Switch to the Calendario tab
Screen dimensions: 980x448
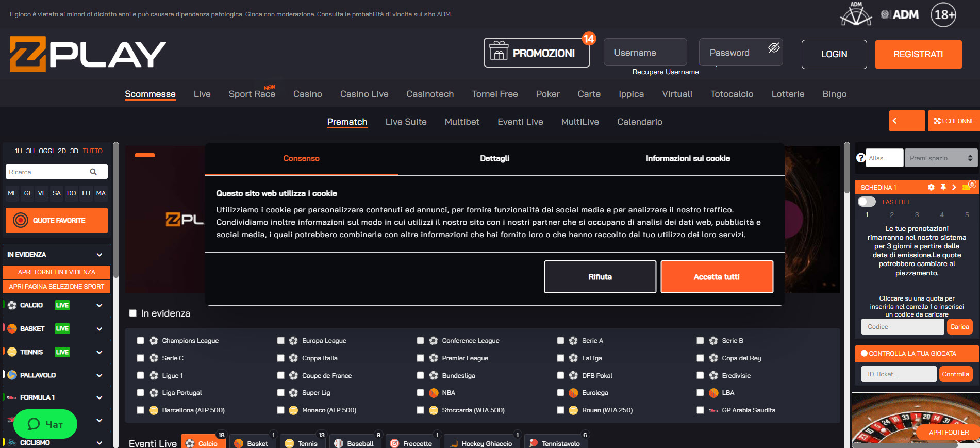pos(640,122)
